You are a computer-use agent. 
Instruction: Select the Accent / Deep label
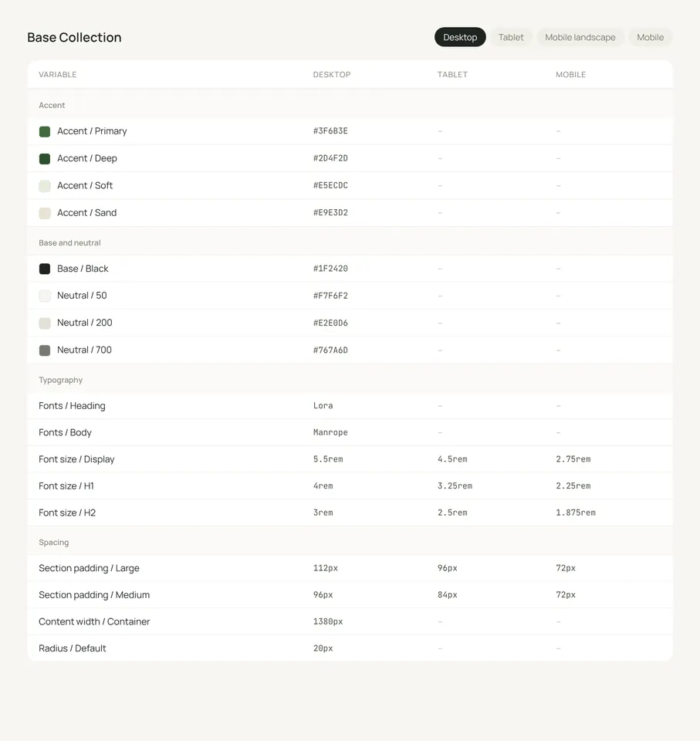click(x=87, y=158)
